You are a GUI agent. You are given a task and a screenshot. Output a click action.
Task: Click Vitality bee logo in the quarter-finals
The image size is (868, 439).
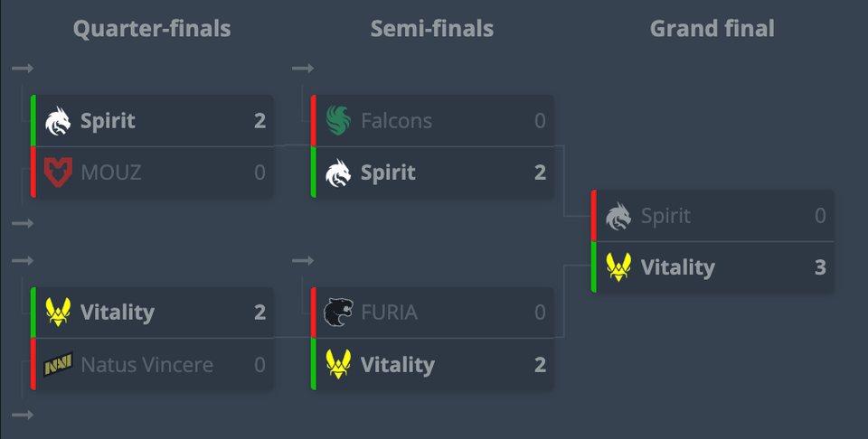pos(58,313)
